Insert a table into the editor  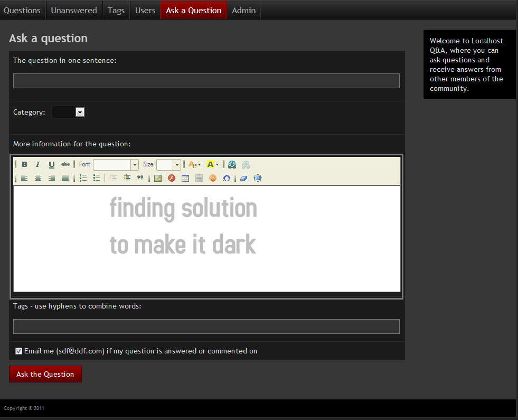pyautogui.click(x=185, y=178)
